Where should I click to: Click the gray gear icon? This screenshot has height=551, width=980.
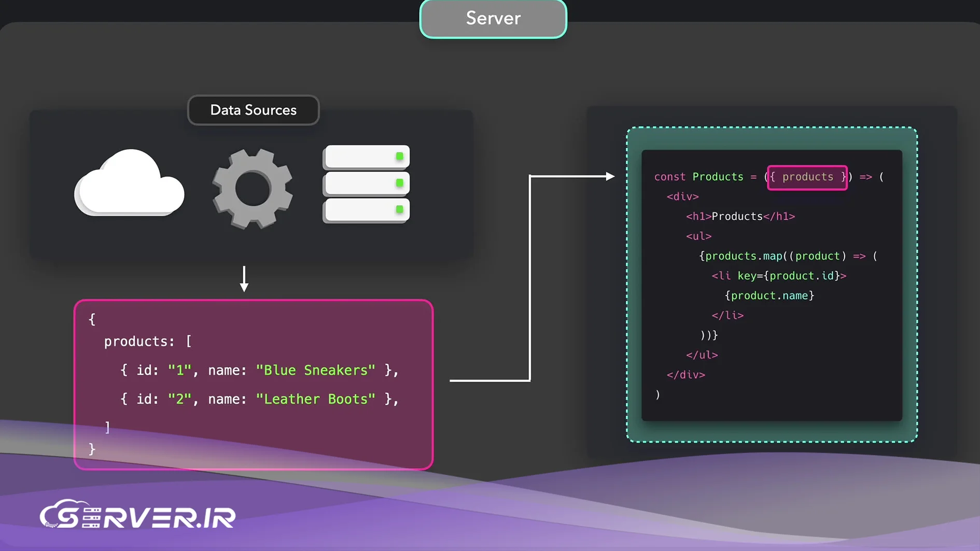[x=253, y=189]
